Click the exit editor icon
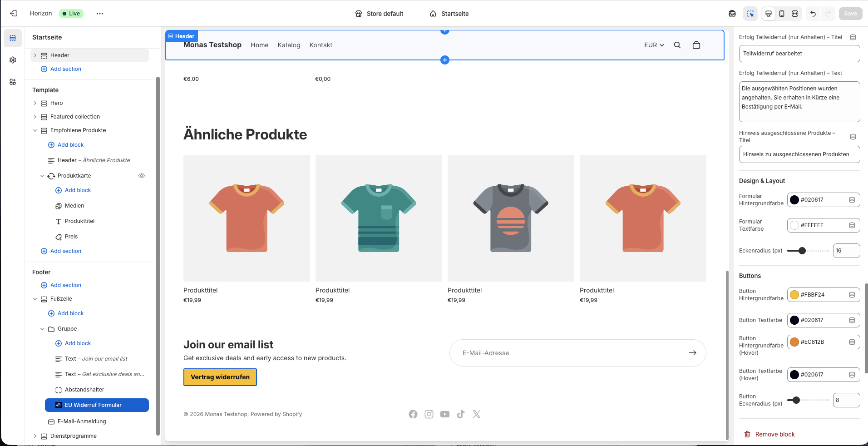868x446 pixels. point(14,14)
